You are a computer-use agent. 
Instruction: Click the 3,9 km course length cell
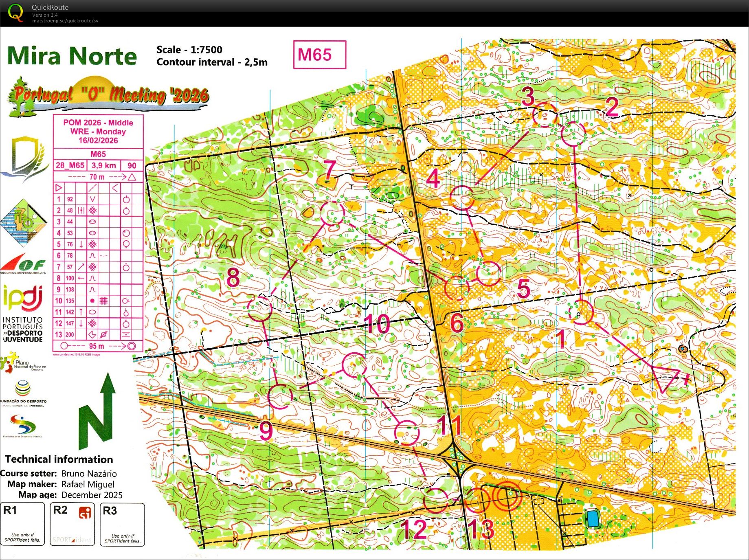click(103, 165)
